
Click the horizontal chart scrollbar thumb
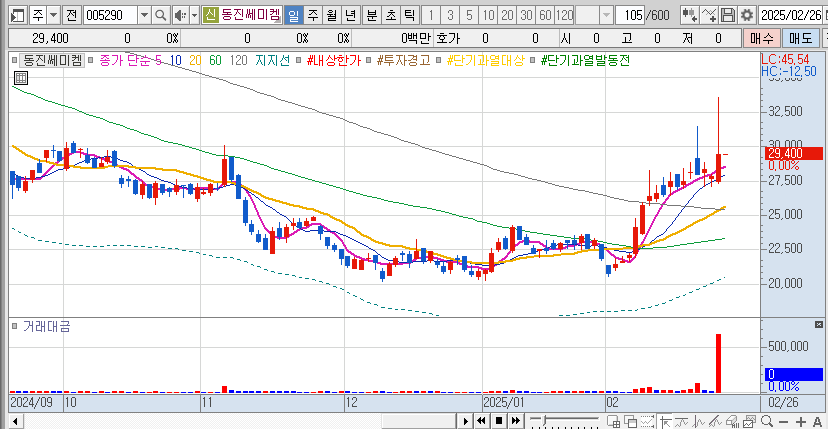click(420, 421)
